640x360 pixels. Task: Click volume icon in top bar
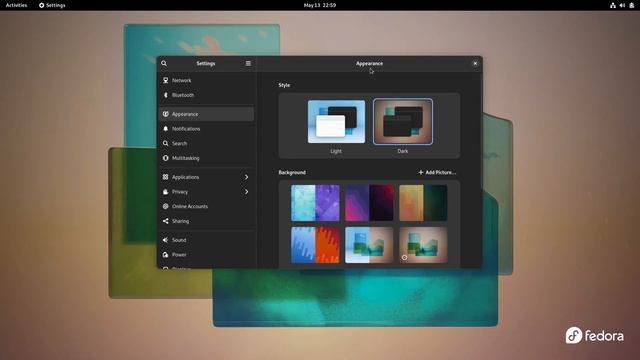pos(622,5)
